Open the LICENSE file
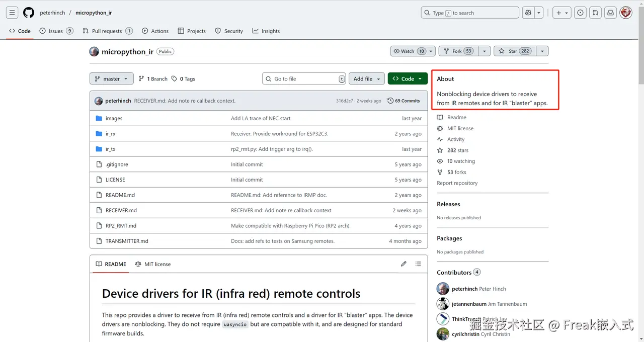This screenshot has height=342, width=644. point(115,180)
